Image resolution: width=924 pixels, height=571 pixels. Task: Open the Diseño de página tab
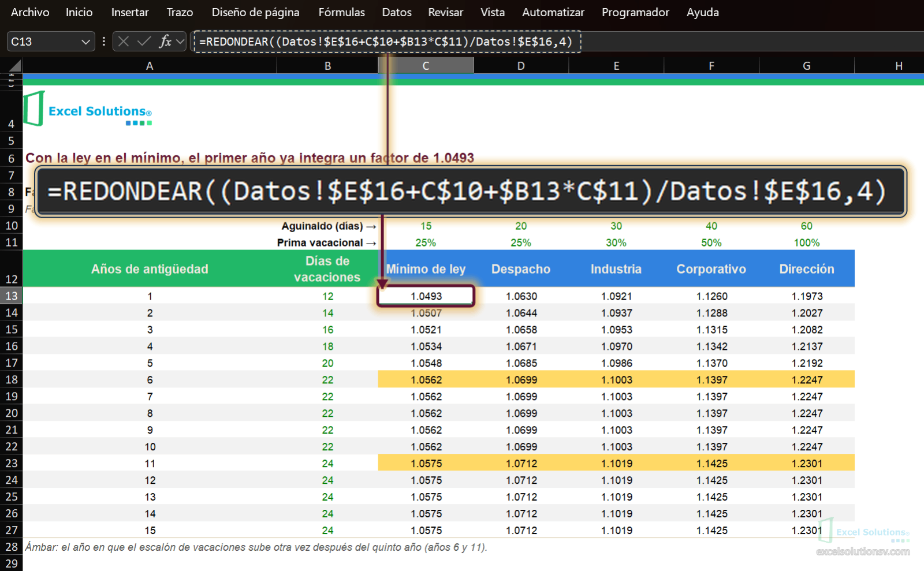[x=255, y=12]
